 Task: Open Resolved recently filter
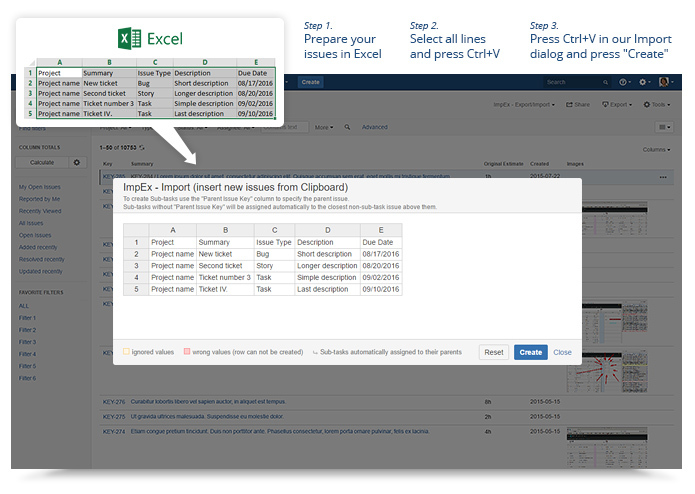coord(42,259)
